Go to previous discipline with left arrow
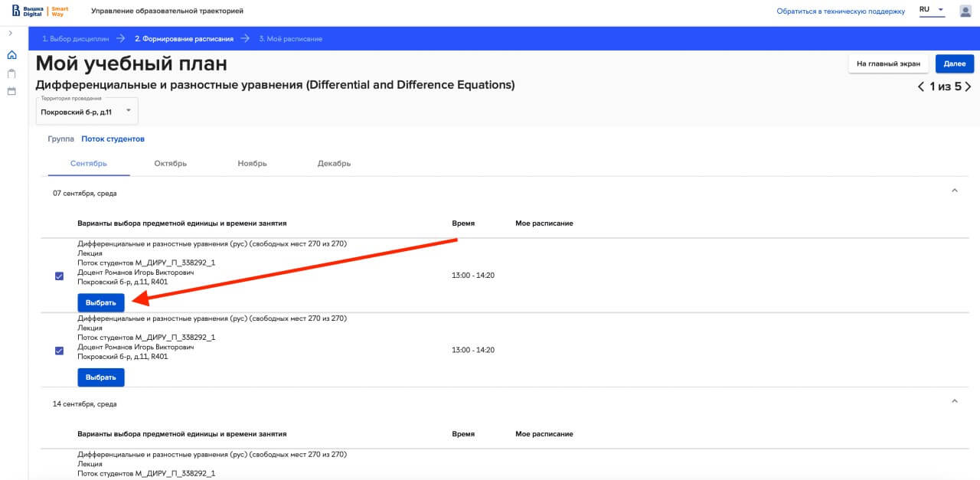980x480 pixels. tap(920, 87)
